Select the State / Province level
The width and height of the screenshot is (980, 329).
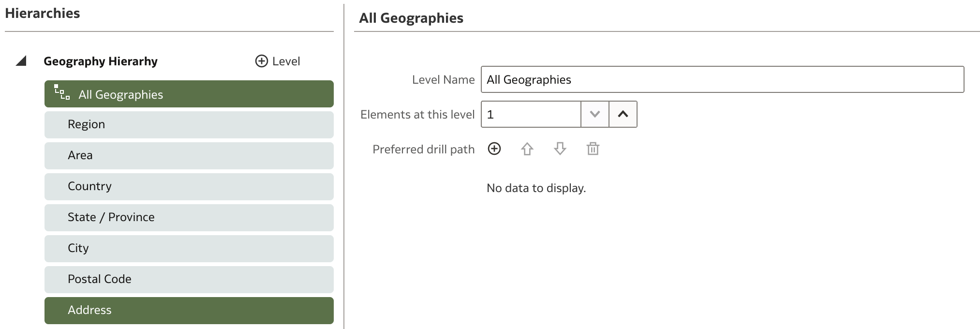pos(189,218)
